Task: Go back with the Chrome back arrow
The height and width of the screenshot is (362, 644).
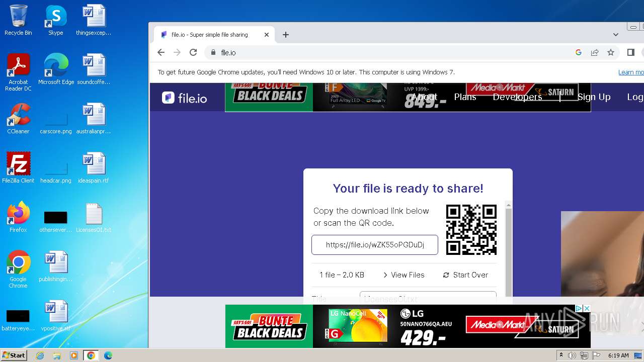Action: click(x=161, y=52)
